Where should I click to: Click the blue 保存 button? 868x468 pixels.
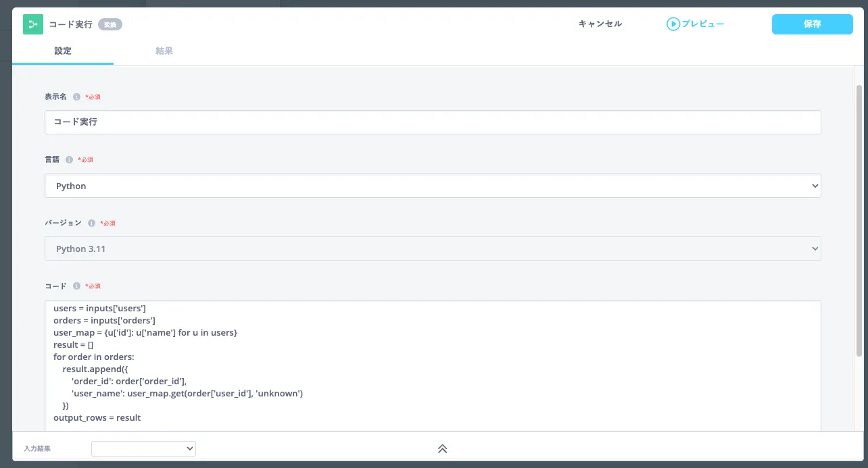812,24
